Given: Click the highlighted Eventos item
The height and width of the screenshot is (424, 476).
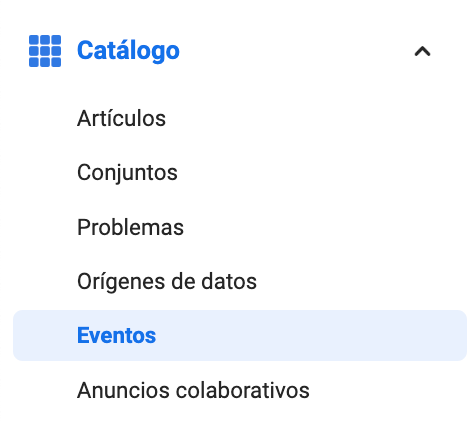Looking at the screenshot, I should tap(240, 335).
